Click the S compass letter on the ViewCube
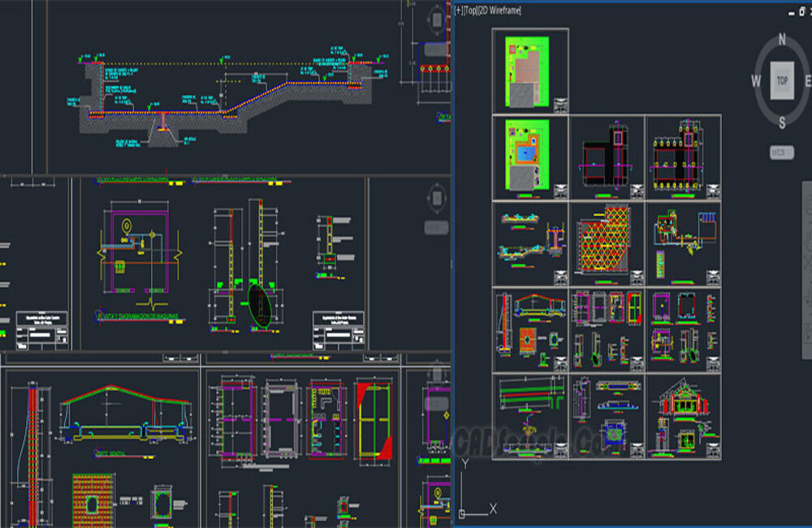 click(782, 123)
